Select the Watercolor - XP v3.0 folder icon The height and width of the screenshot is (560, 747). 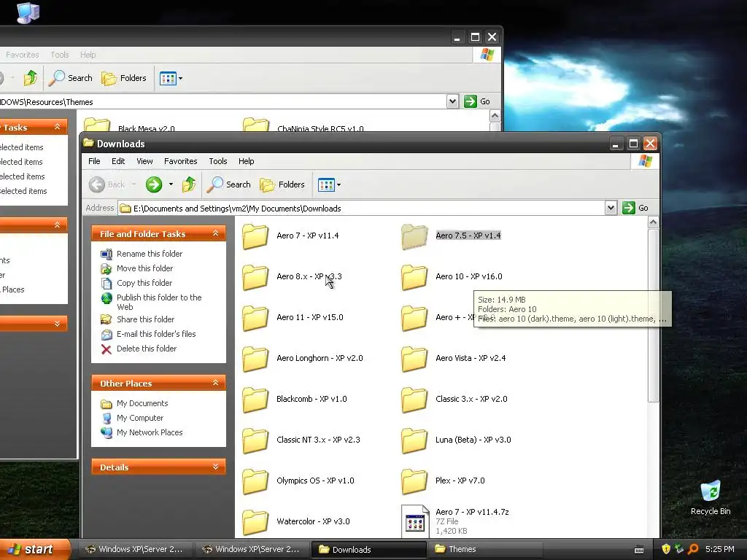(x=255, y=522)
